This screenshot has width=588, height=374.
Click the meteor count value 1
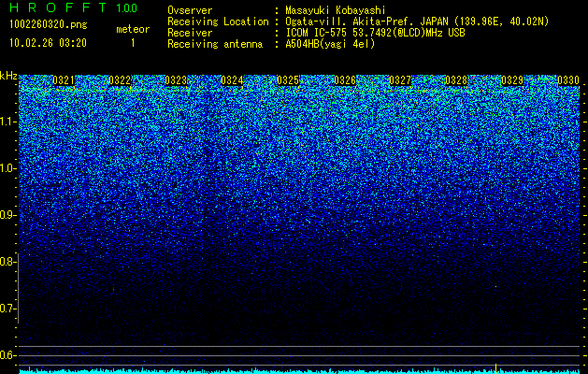[133, 43]
